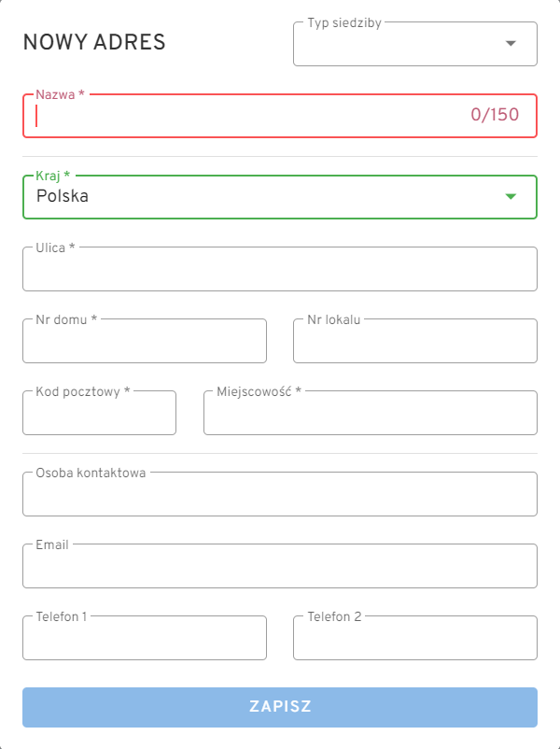The width and height of the screenshot is (560, 749).
Task: Click the green Kraj label text
Action: 53,176
